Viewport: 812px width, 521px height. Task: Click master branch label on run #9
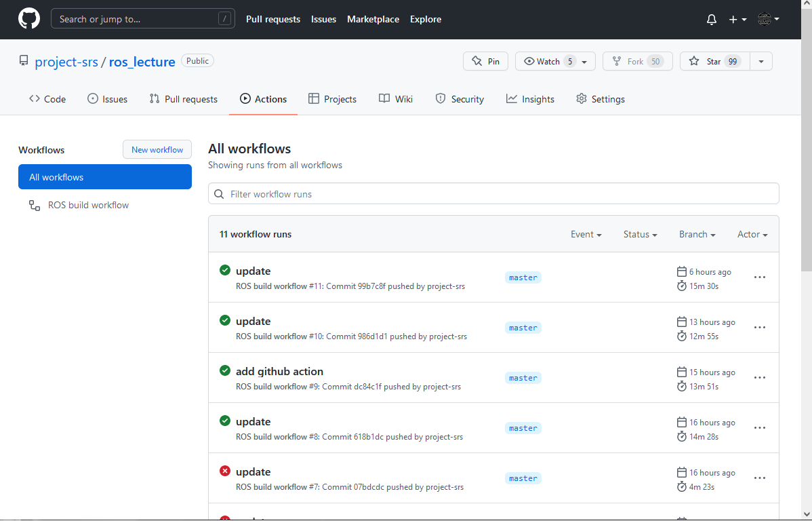click(523, 378)
